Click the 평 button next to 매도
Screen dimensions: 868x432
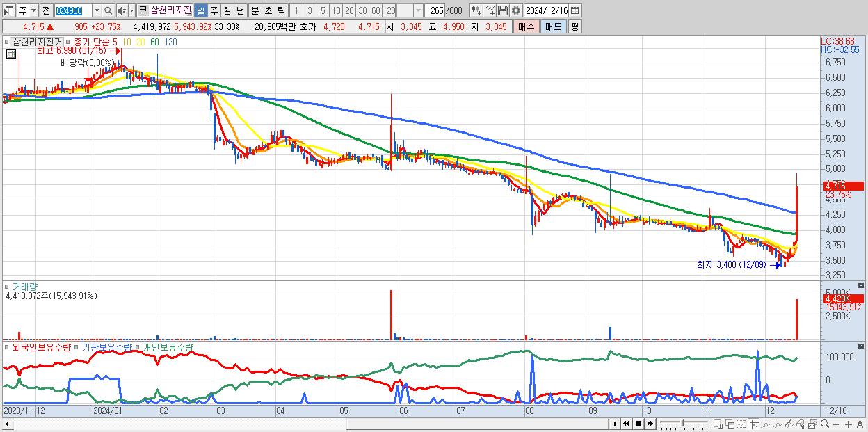pos(574,26)
